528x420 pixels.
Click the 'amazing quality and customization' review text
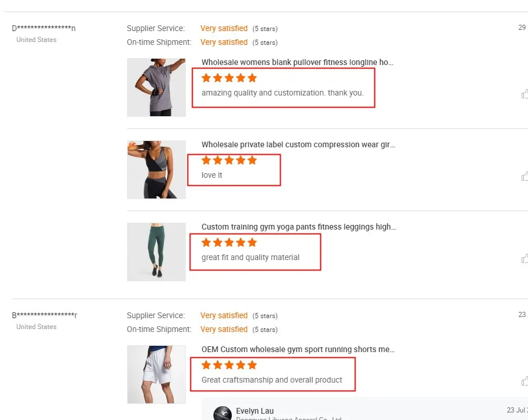(282, 93)
